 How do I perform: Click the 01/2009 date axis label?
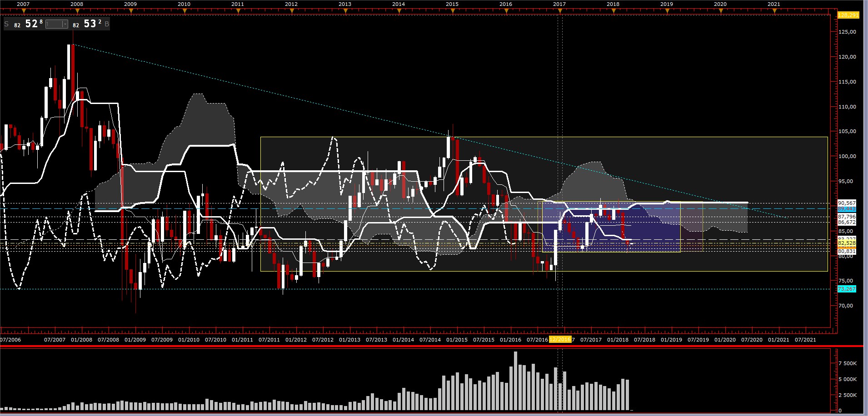pos(135,340)
